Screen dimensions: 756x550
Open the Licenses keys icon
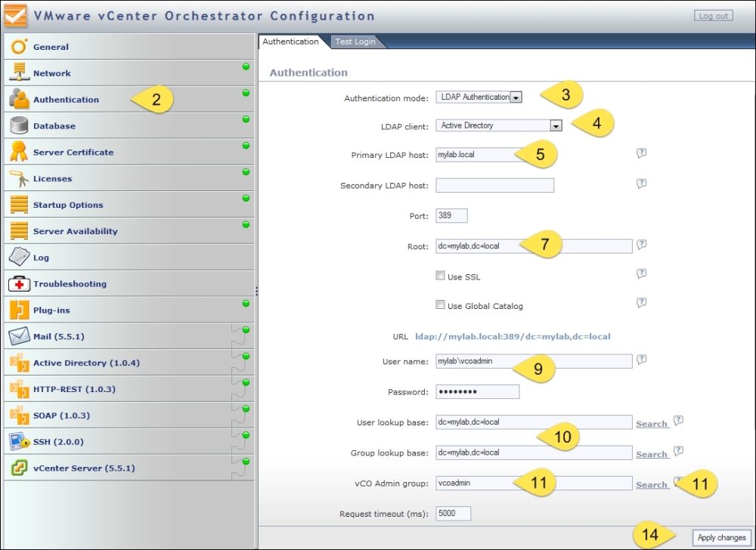click(x=20, y=178)
